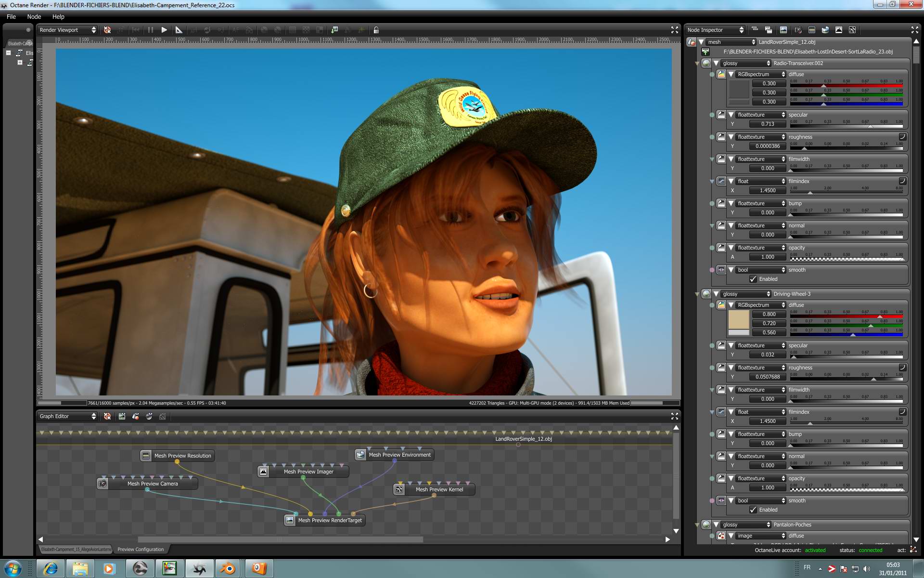The height and width of the screenshot is (578, 924).
Task: Select the ruler measuring tool icon
Action: 179,30
